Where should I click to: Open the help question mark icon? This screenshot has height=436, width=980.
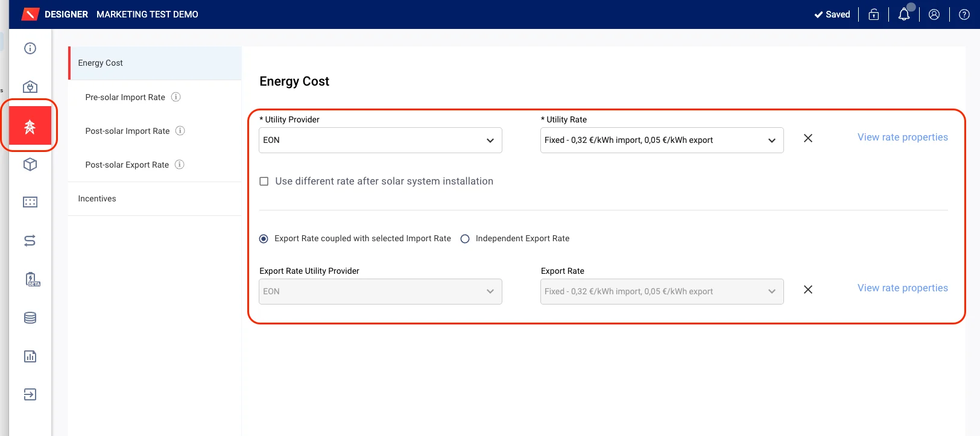coord(964,14)
